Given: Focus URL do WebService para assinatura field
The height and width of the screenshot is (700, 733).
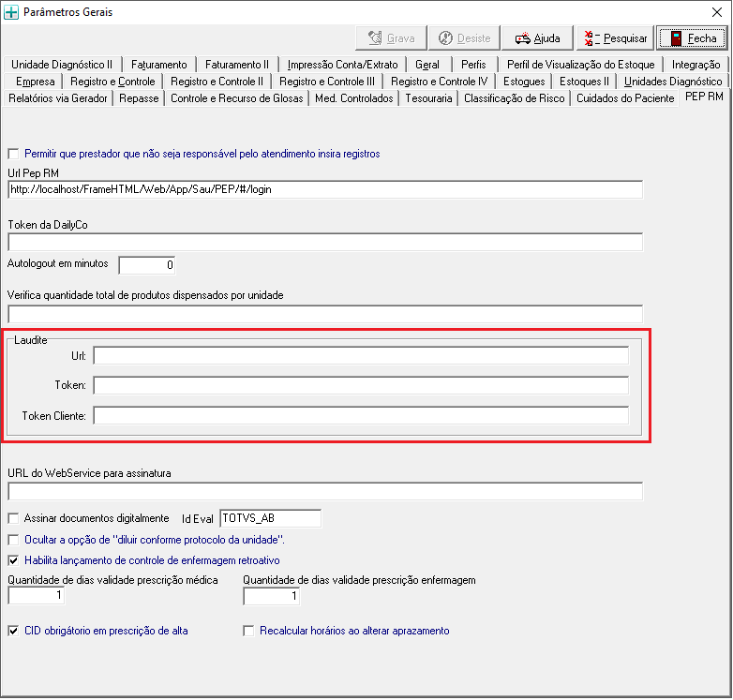Looking at the screenshot, I should point(325,491).
